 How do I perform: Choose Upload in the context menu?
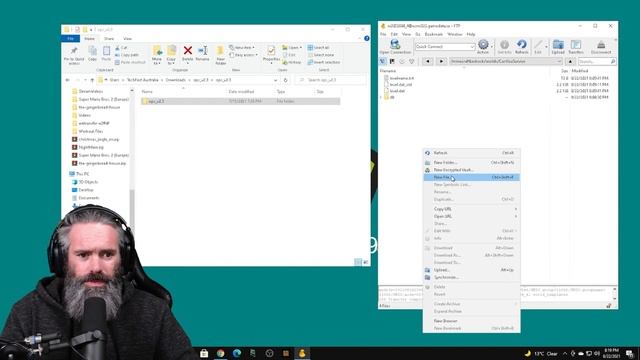point(471,270)
